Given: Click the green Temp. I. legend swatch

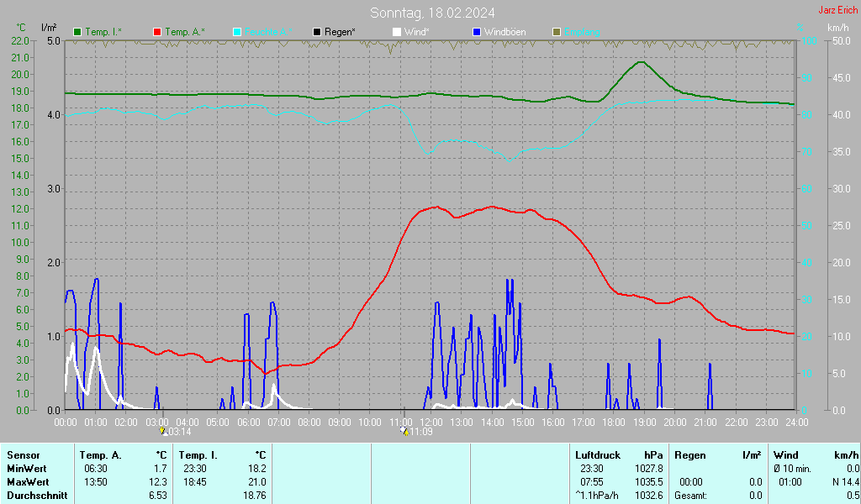Looking at the screenshot, I should pyautogui.click(x=78, y=32).
